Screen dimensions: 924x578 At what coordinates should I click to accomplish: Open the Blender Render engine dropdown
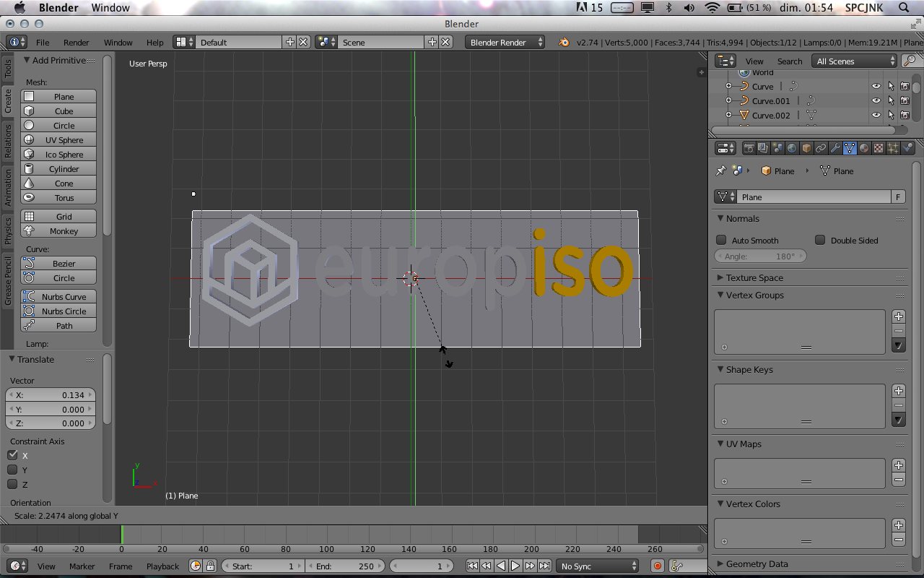(x=505, y=43)
